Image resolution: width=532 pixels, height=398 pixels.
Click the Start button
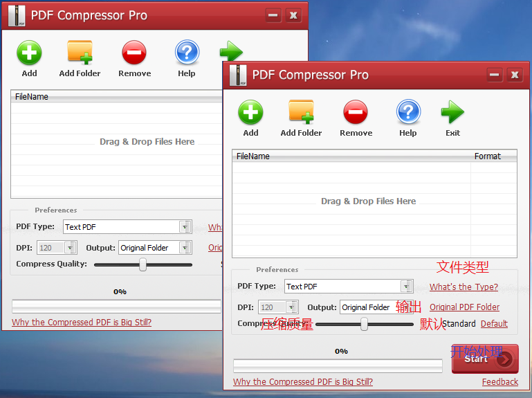tap(485, 359)
